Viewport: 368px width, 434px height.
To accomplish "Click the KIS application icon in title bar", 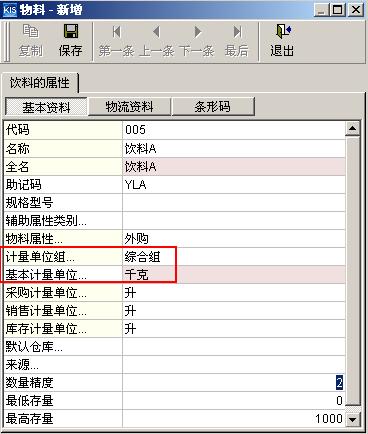I will coord(10,10).
